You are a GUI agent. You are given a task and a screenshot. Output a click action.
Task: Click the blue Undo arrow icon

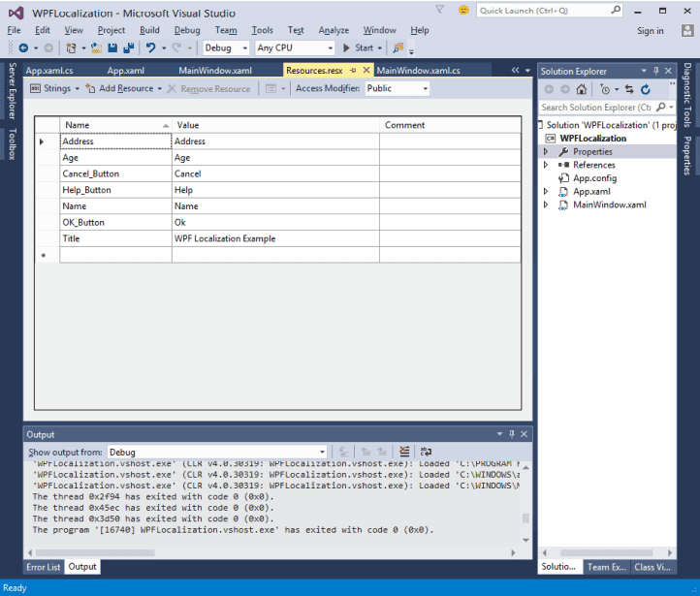coord(151,47)
